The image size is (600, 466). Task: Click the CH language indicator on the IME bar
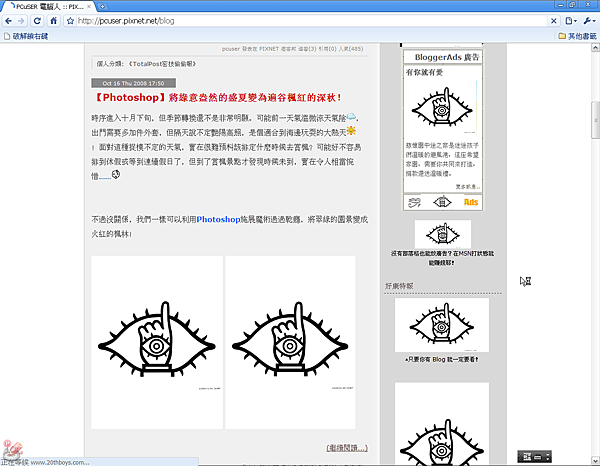527,456
